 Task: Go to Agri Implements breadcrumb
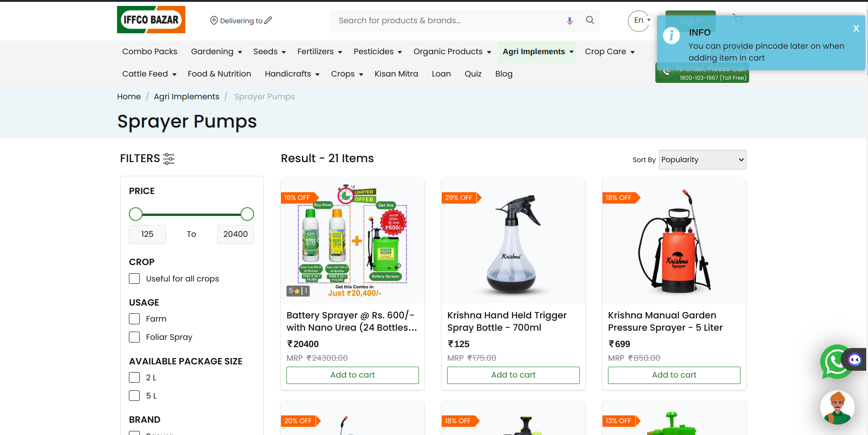(x=187, y=97)
